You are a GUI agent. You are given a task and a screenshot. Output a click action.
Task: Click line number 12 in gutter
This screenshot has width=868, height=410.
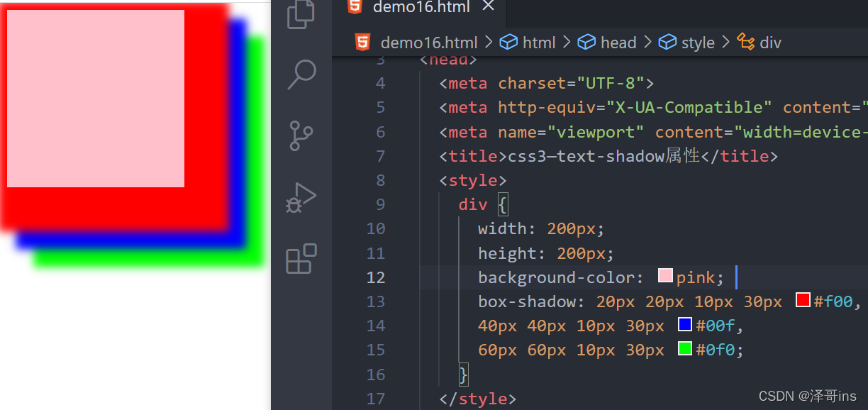376,277
